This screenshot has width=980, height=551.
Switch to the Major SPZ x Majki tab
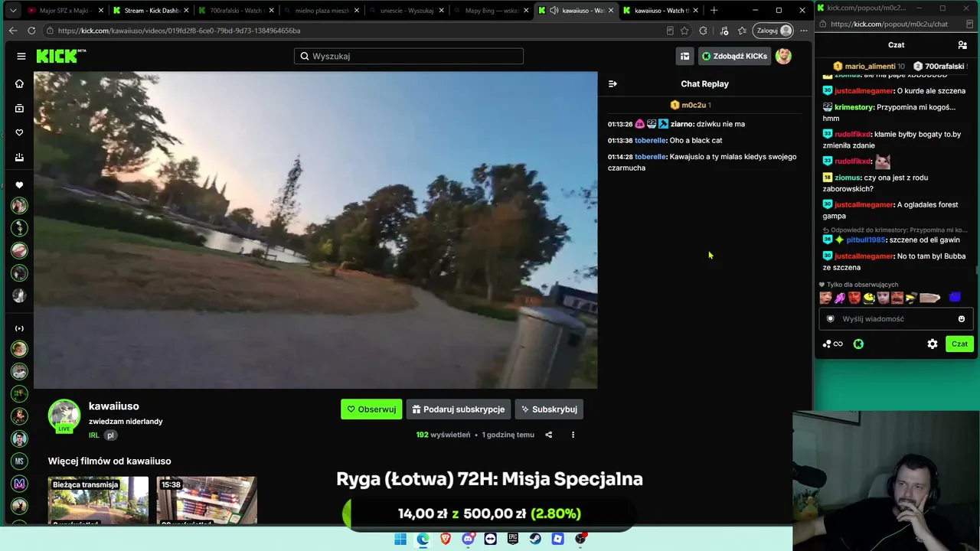pyautogui.click(x=63, y=11)
